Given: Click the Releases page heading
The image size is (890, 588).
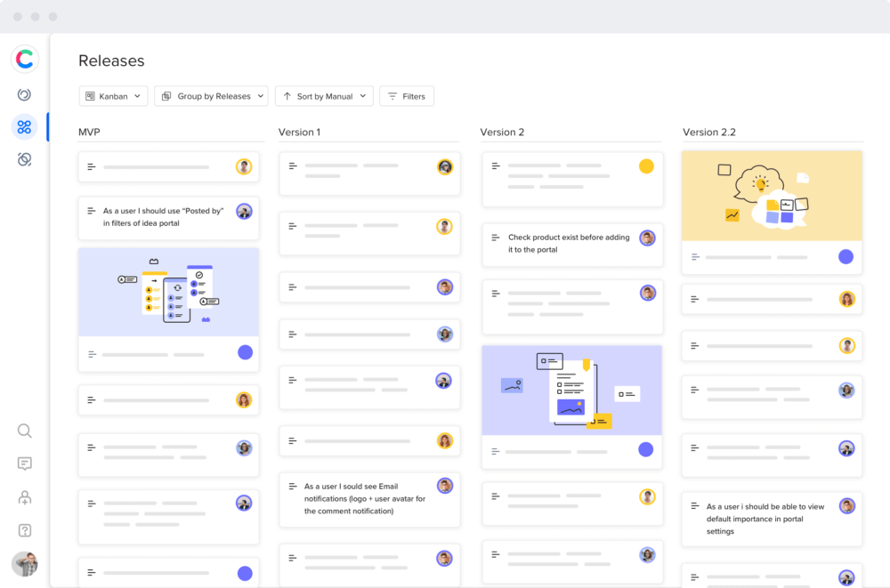Looking at the screenshot, I should (x=111, y=60).
